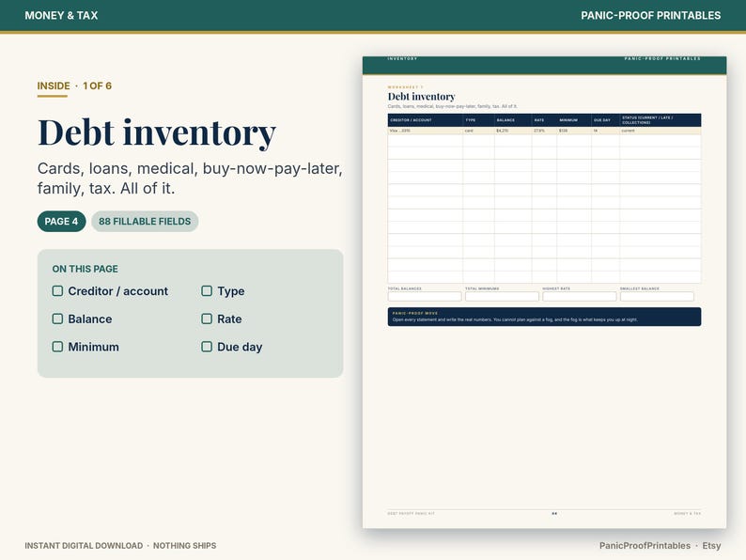The height and width of the screenshot is (560, 746).
Task: Click the INSIDE · 1 OF 6 label
Action: [75, 86]
